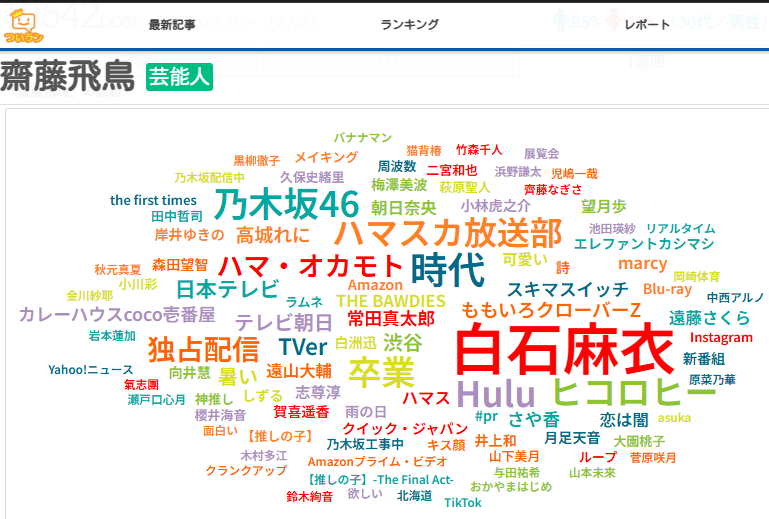Click the クイック・ジャパン keyword

point(405,428)
